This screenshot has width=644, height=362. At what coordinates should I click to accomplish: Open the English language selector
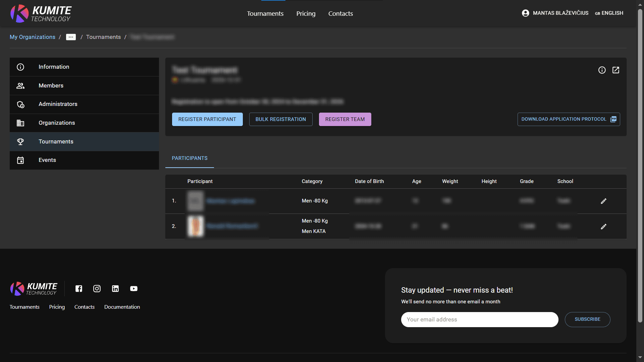point(609,13)
